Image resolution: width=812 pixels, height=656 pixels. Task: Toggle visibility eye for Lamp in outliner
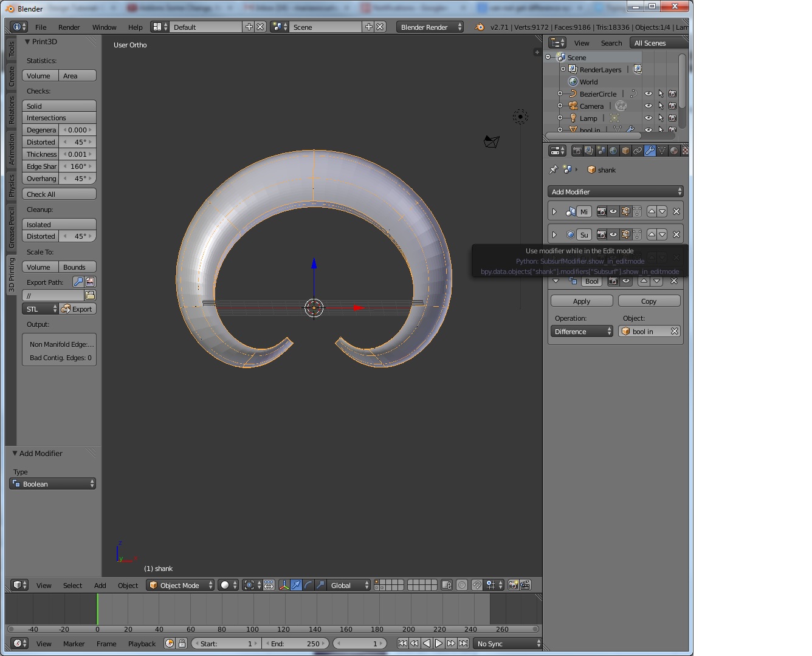[649, 118]
